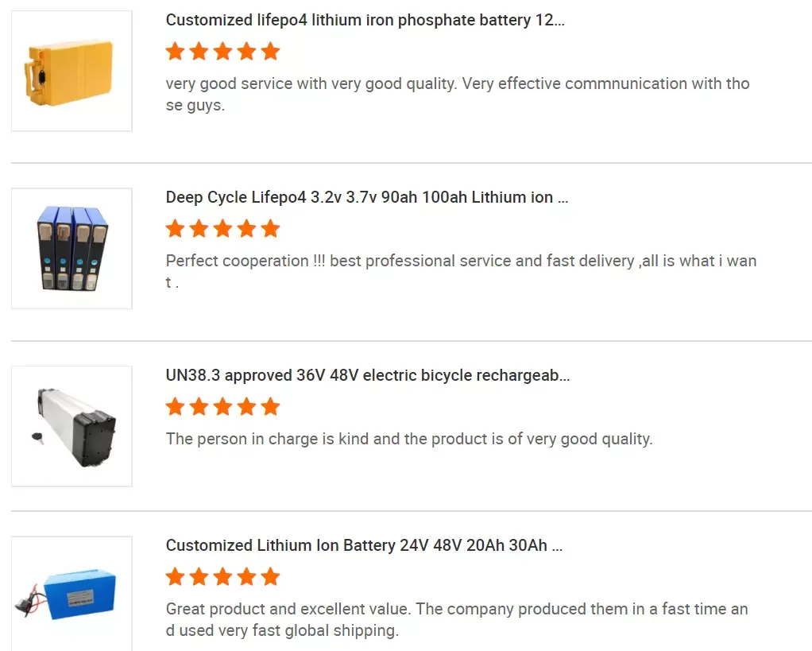The width and height of the screenshot is (812, 651).
Task: Click the 'very good service' review text
Action: [457, 94]
